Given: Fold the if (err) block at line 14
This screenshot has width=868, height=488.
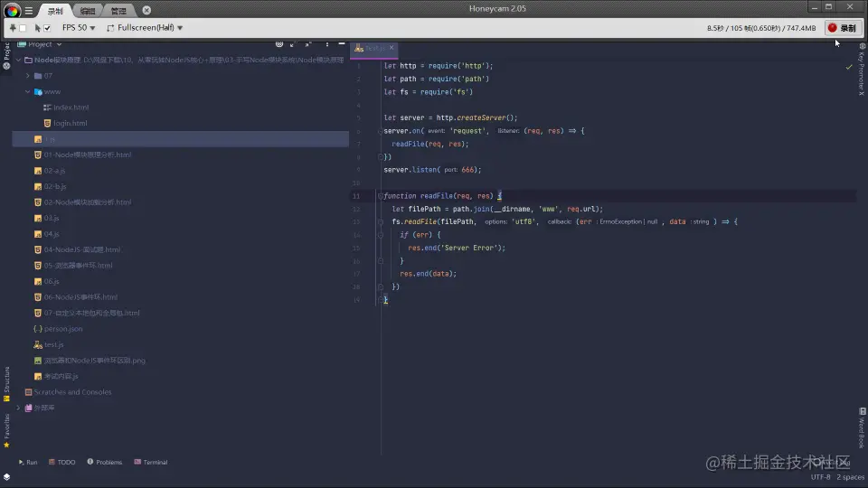Looking at the screenshot, I should pos(381,235).
